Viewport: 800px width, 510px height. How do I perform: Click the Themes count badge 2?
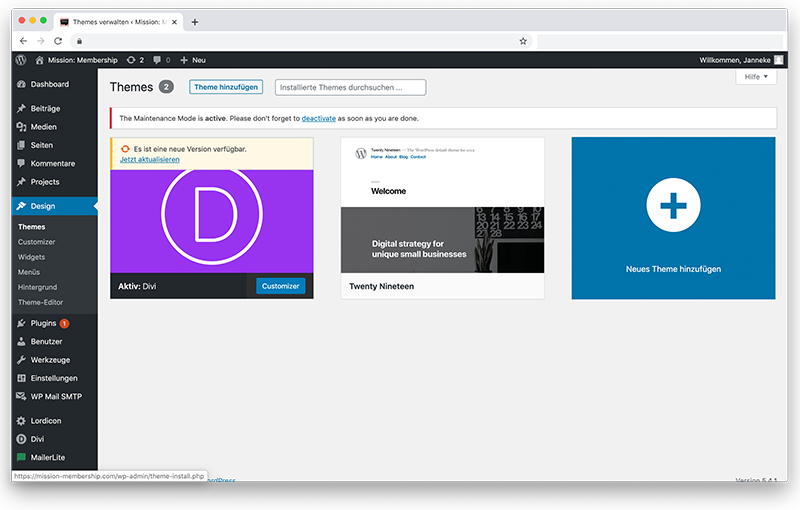166,87
